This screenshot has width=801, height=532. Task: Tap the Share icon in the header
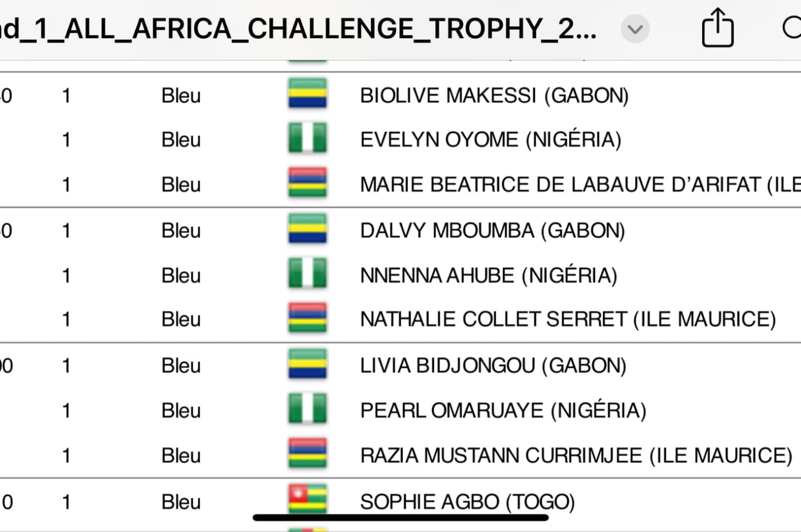pos(717,27)
